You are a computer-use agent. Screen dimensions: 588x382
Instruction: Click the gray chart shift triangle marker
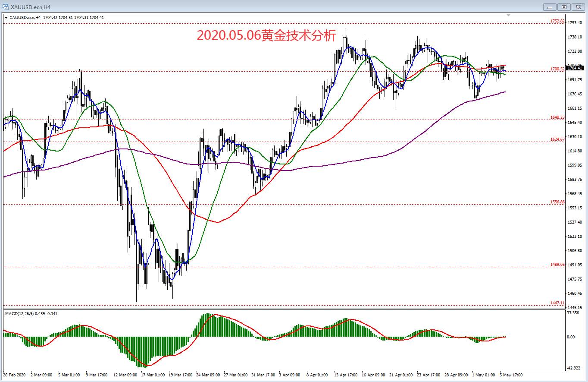pyautogui.click(x=509, y=16)
